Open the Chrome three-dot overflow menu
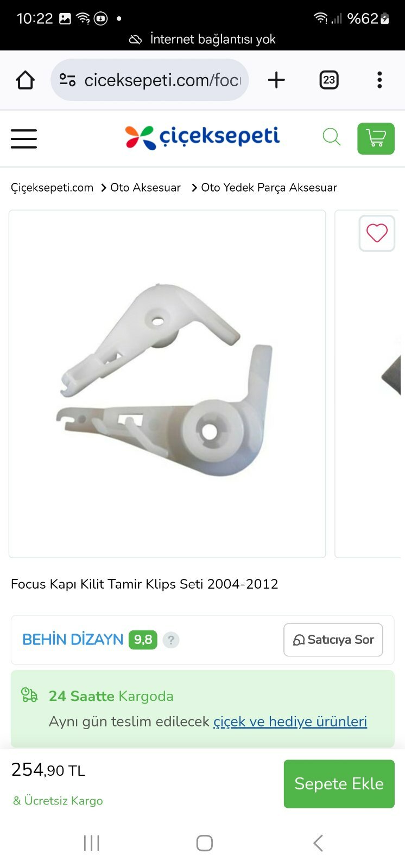The height and width of the screenshot is (868, 405). tap(379, 80)
